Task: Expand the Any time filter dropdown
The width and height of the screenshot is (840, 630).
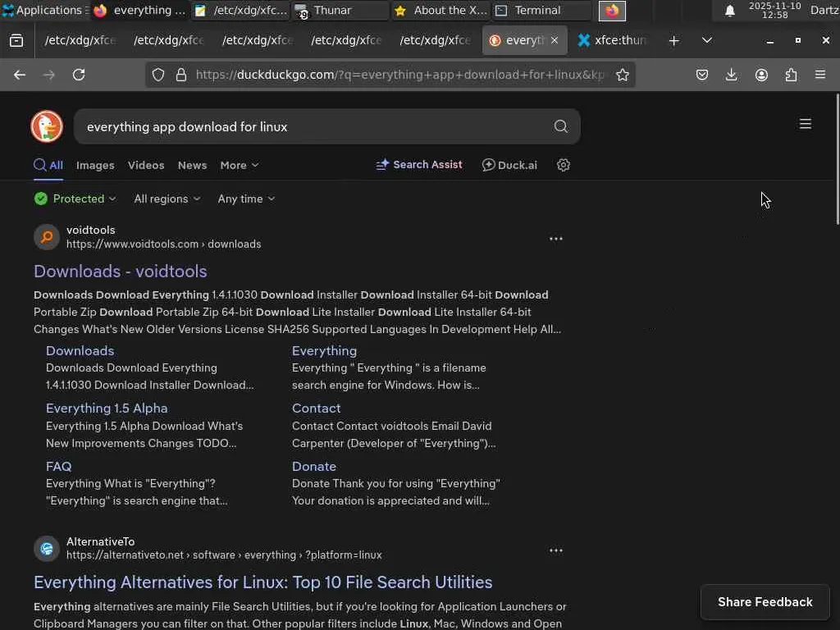Action: point(246,199)
